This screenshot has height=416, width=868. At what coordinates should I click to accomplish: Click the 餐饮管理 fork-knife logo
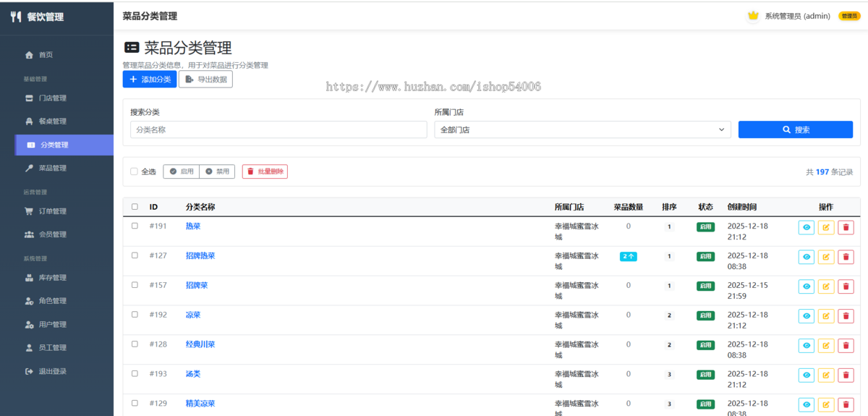pyautogui.click(x=16, y=17)
